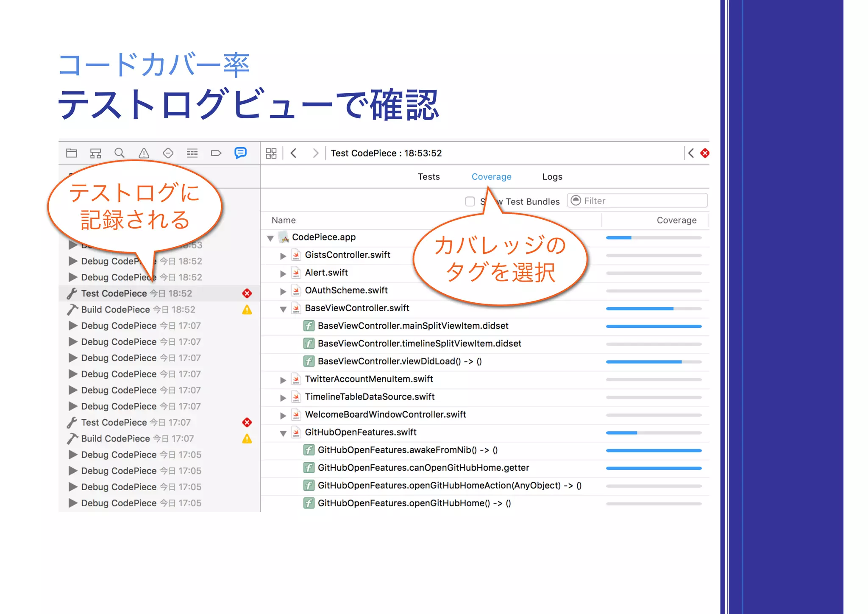
Task: Collapse the BaseViewController.swift row
Action: coord(283,309)
